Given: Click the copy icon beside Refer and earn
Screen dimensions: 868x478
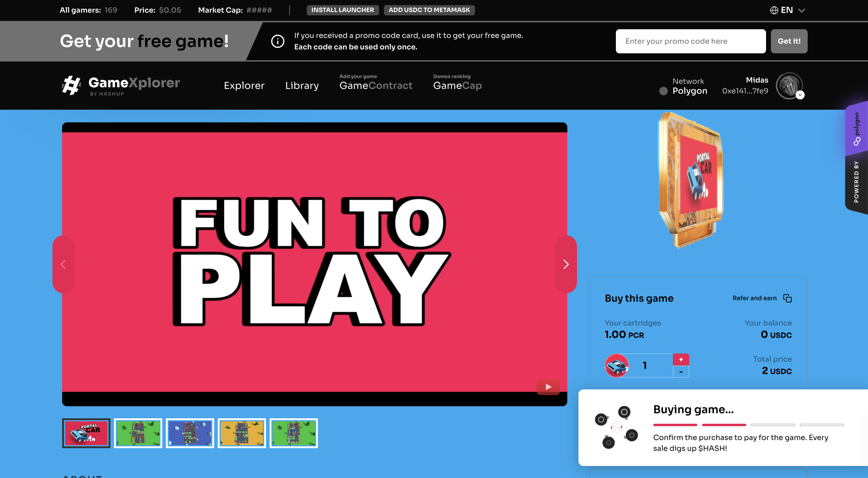Looking at the screenshot, I should 787,298.
